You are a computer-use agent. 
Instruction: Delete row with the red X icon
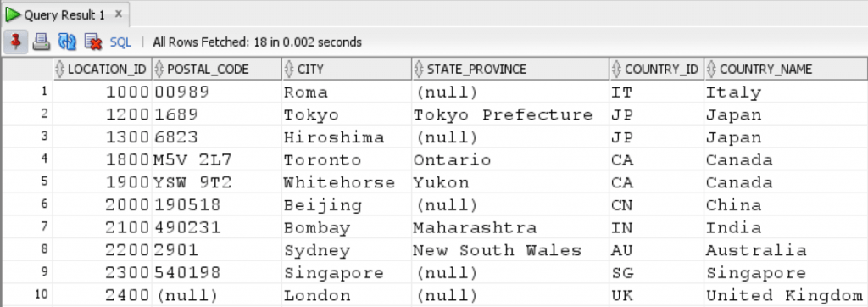93,42
